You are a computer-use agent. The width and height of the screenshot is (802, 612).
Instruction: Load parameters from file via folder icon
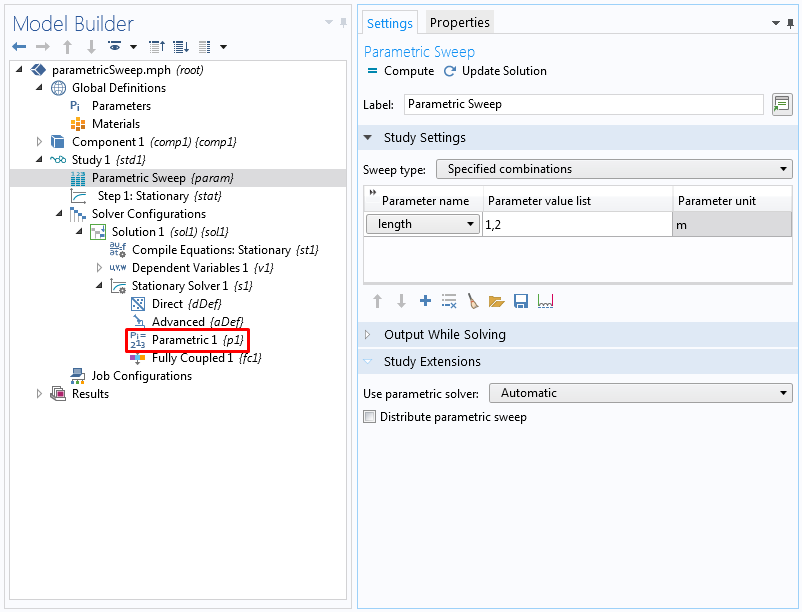coord(496,301)
